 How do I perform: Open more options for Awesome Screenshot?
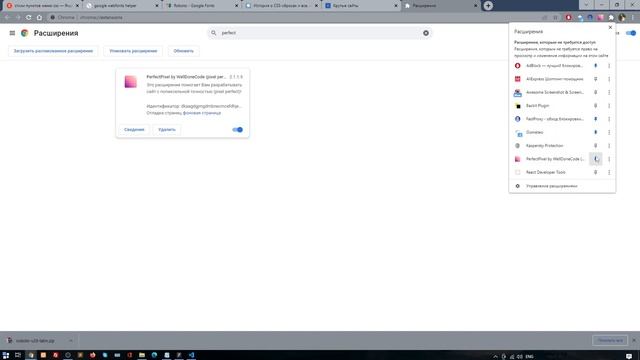tap(609, 92)
